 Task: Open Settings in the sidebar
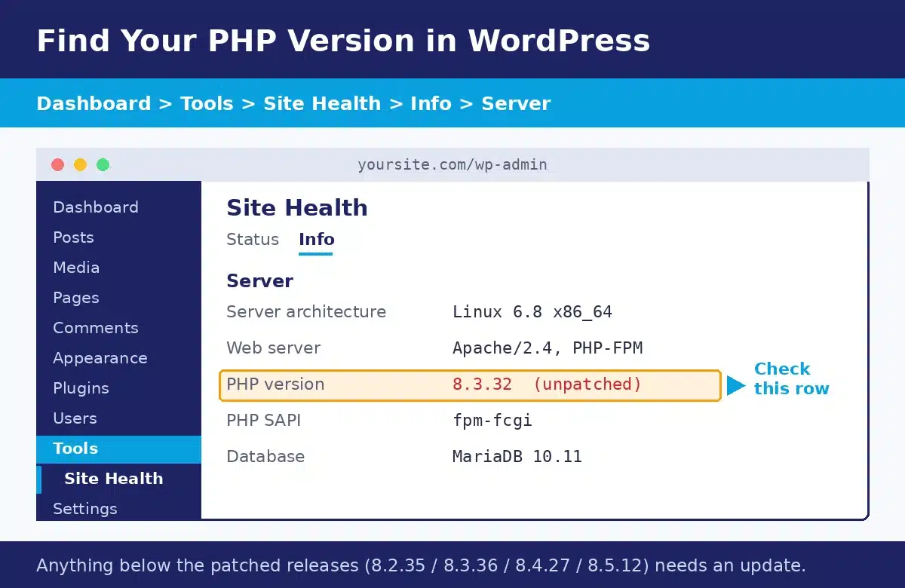coord(85,509)
